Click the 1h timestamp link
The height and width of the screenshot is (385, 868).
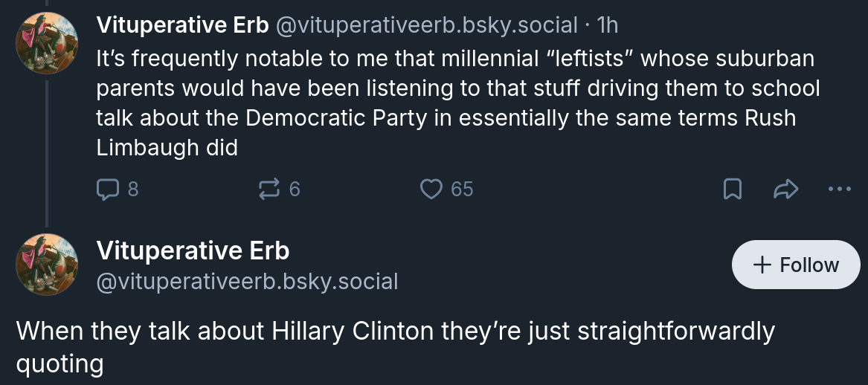click(608, 25)
